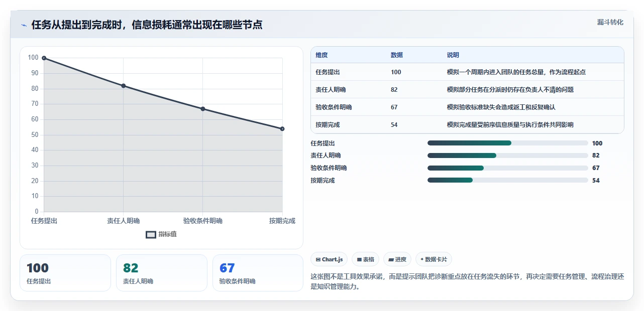Image resolution: width=644 pixels, height=311 pixels.
Task: Click description 模拟验收标准缺失会造成返工
Action: pyautogui.click(x=501, y=107)
